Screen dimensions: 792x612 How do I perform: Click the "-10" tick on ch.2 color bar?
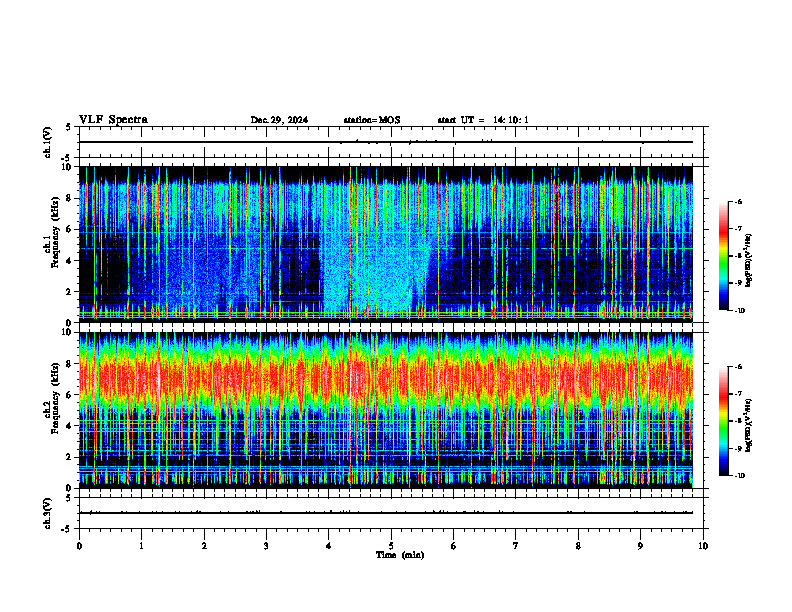coord(740,476)
